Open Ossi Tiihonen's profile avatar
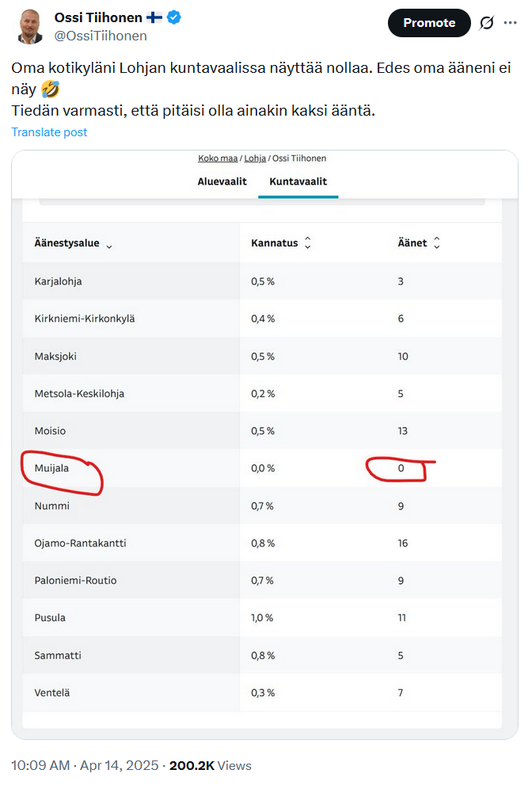This screenshot has height=785, width=532. click(x=30, y=26)
